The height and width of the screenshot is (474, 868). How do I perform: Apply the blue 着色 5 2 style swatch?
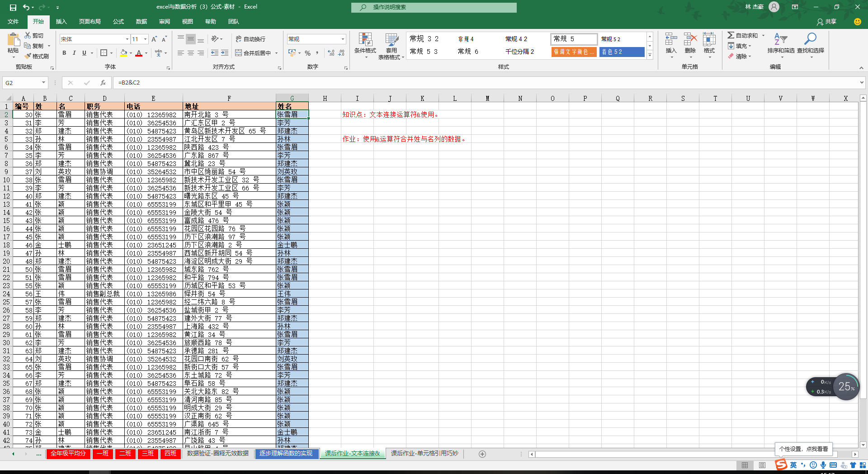[x=622, y=52]
